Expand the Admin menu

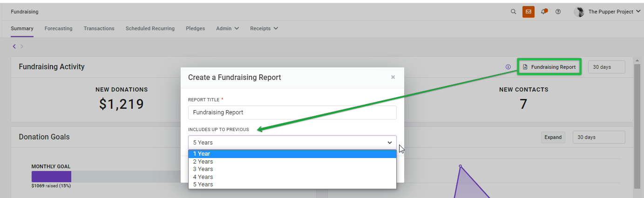(227, 28)
